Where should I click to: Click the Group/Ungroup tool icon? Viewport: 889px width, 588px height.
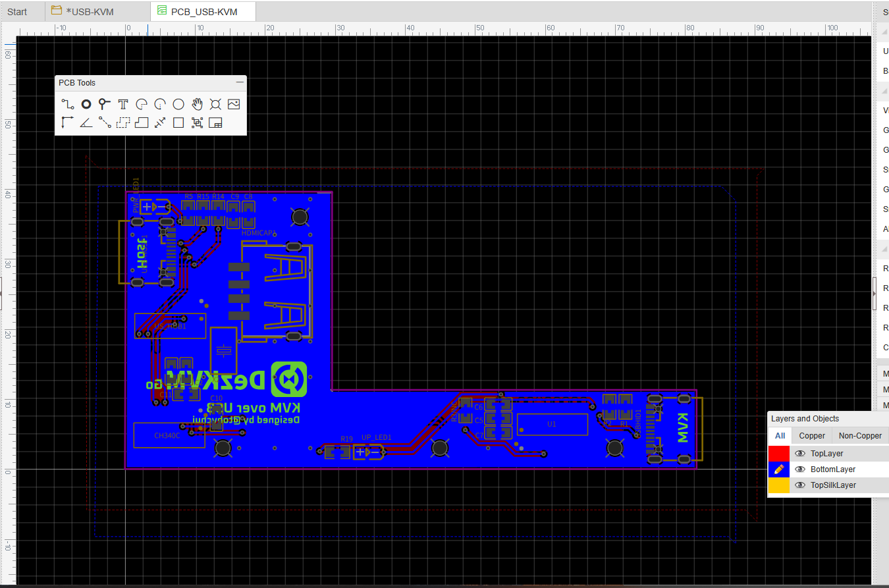coord(197,122)
